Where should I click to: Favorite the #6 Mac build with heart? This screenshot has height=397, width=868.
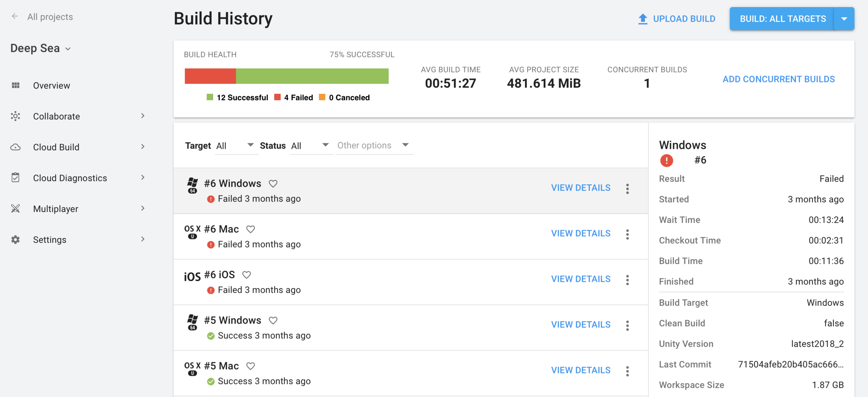250,229
